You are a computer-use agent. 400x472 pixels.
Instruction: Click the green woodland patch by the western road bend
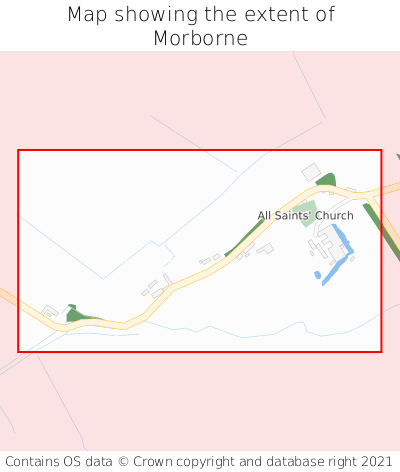[x=78, y=314]
